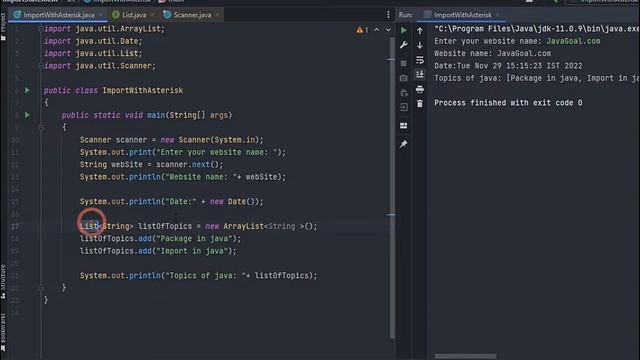
Task: Open Bookmarks tool window sidebar
Action: [3, 332]
